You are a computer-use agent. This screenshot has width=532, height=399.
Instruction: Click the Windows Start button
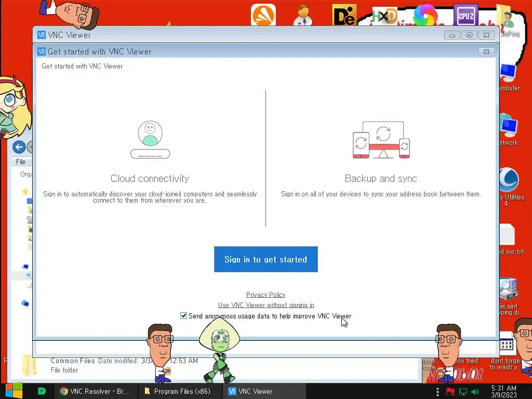coord(14,391)
